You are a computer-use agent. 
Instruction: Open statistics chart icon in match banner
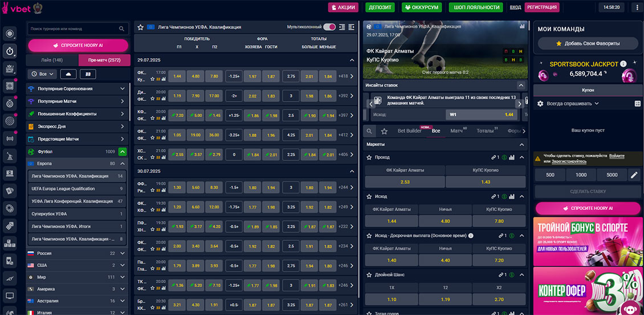tap(522, 26)
